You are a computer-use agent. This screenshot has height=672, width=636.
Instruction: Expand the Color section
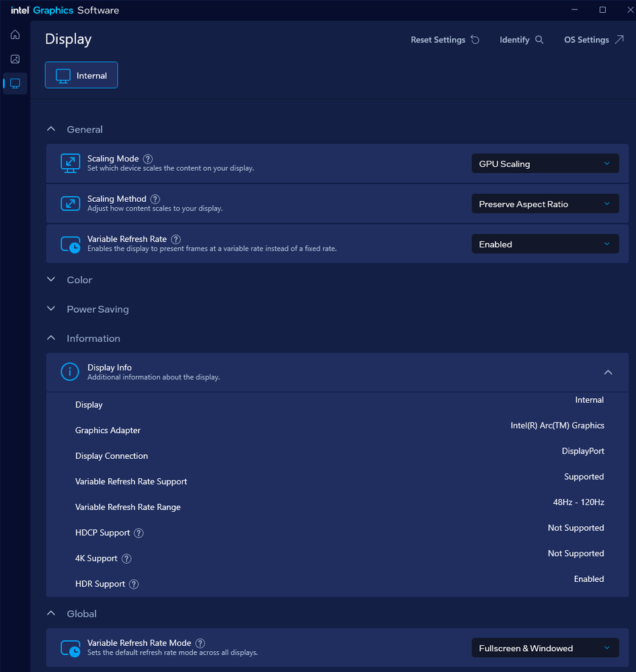click(x=79, y=280)
